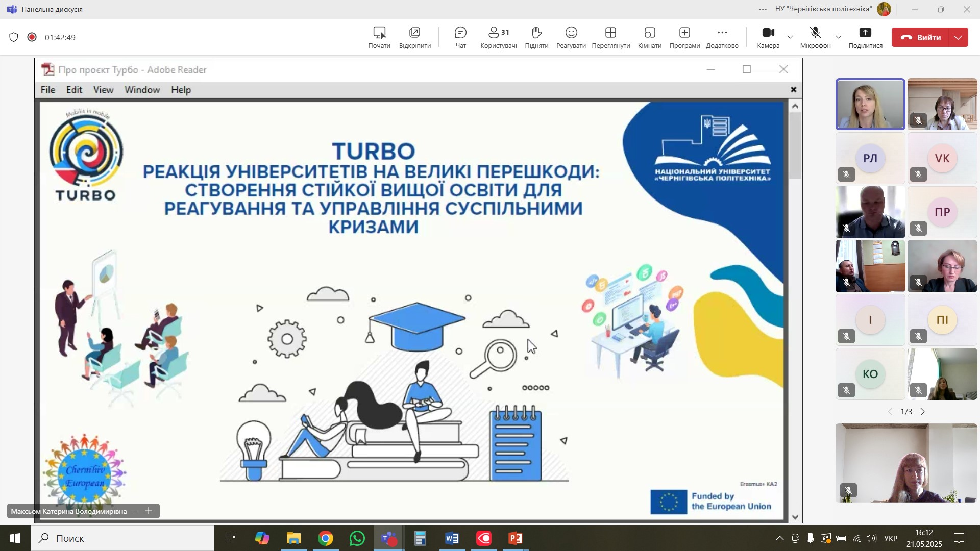Go to next participants page arrow
This screenshot has height=551, width=980.
coord(923,412)
